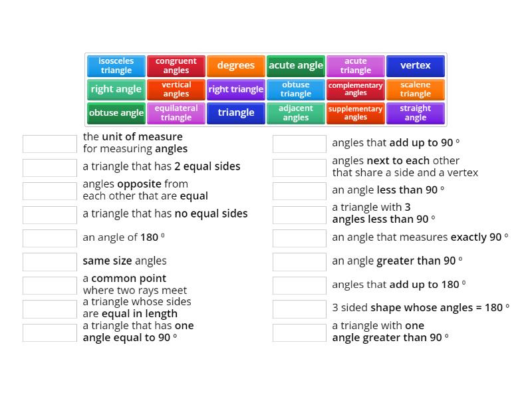The height and width of the screenshot is (399, 532).
Task: Pick the "isosceles triangle" tile
Action: point(116,65)
